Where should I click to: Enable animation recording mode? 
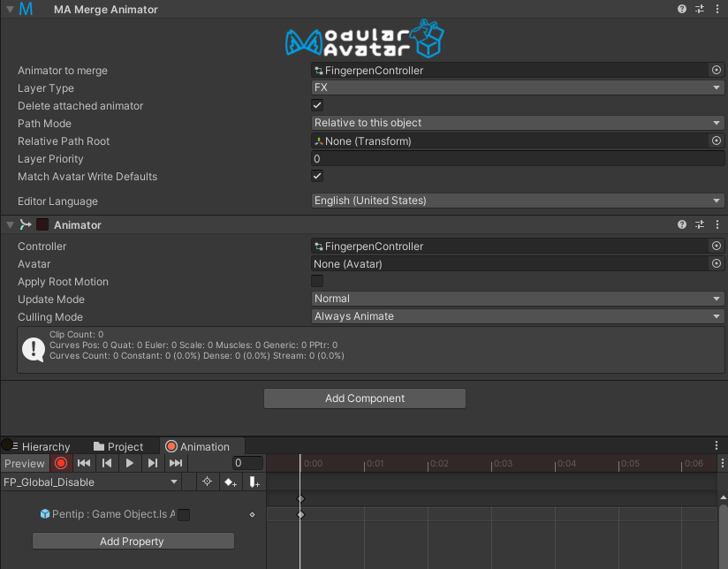61,463
